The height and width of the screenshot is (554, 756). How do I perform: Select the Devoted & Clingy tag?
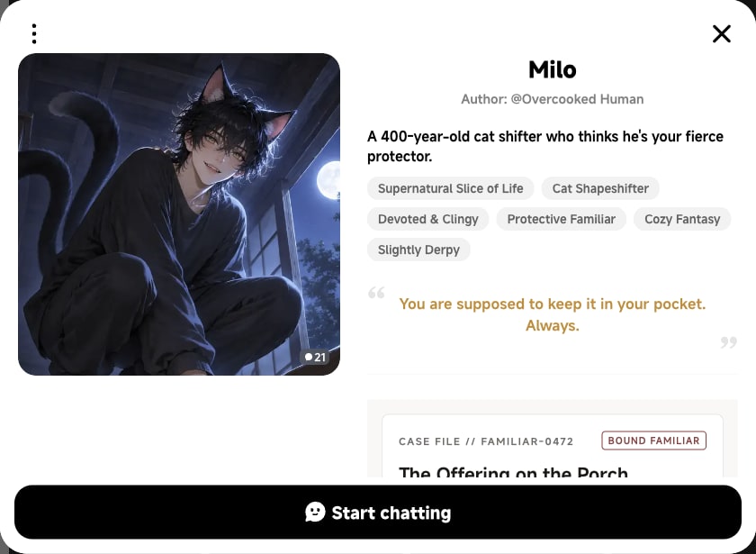coord(428,219)
